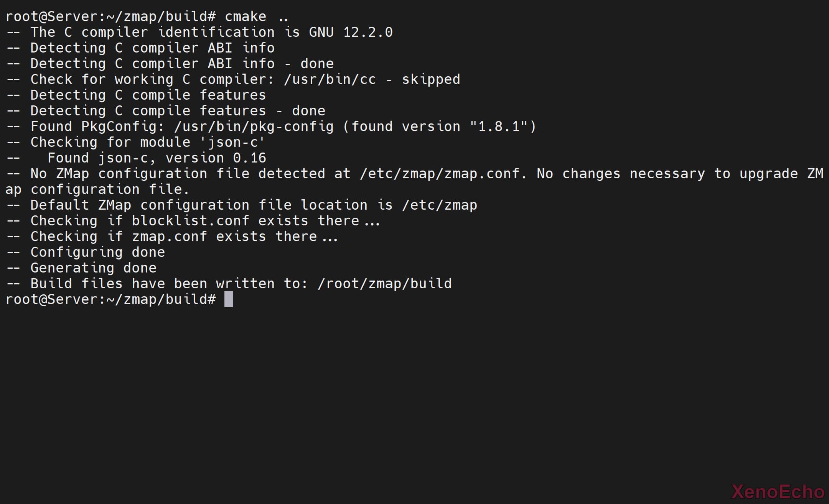Click the 'Default ZMap configuration file location' line
The width and height of the screenshot is (829, 504).
(254, 205)
